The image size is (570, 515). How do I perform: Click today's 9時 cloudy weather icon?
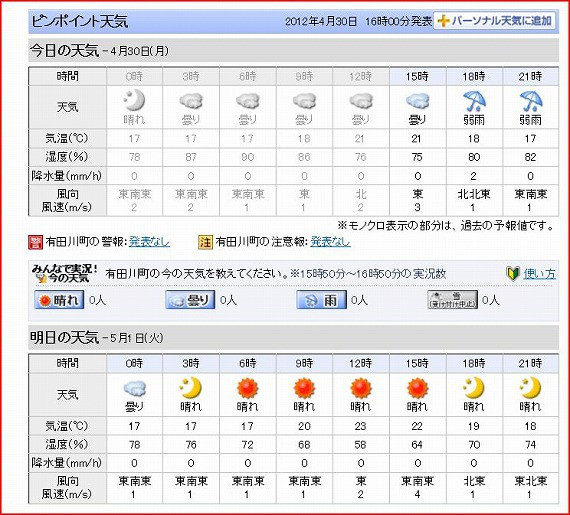pos(304,101)
